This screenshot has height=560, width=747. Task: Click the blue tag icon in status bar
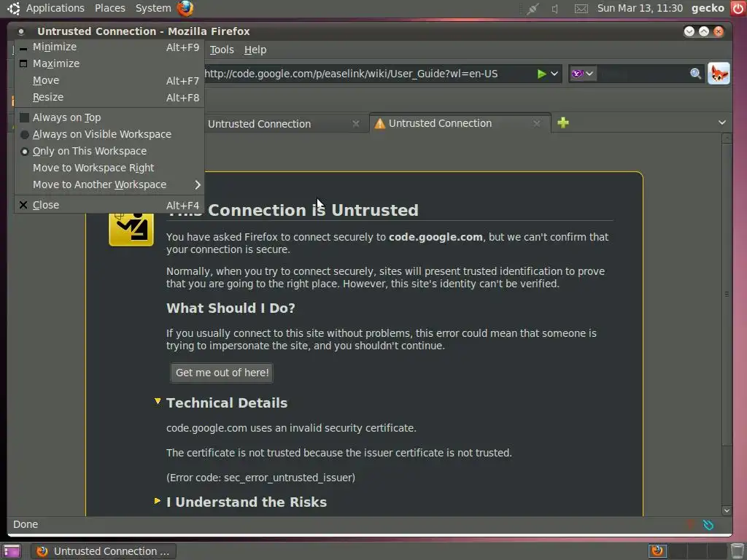tap(708, 525)
